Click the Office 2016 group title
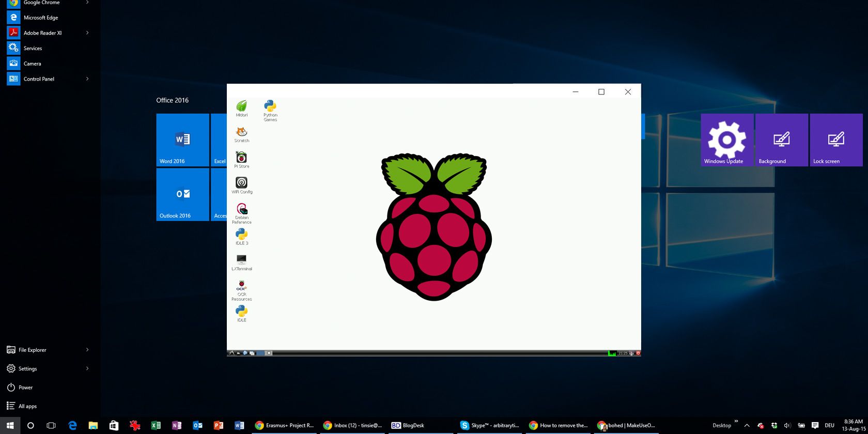Image resolution: width=868 pixels, height=434 pixels. click(x=173, y=100)
